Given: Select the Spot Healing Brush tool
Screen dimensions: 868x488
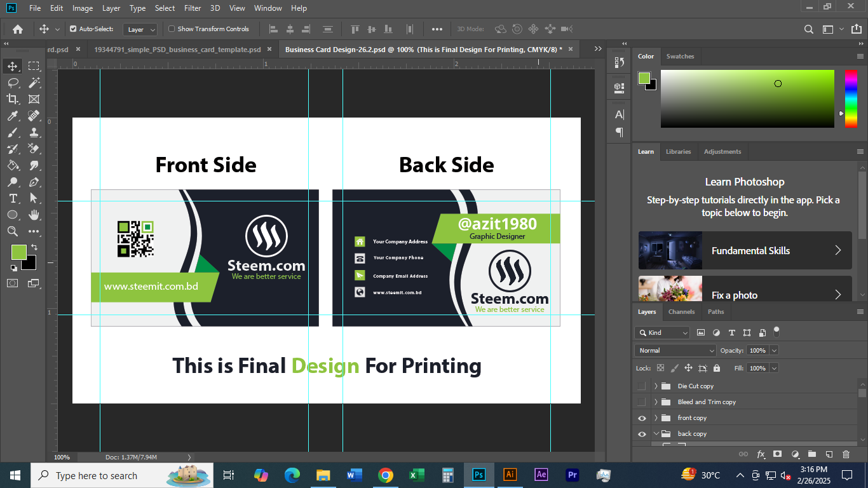Looking at the screenshot, I should pos(34,116).
